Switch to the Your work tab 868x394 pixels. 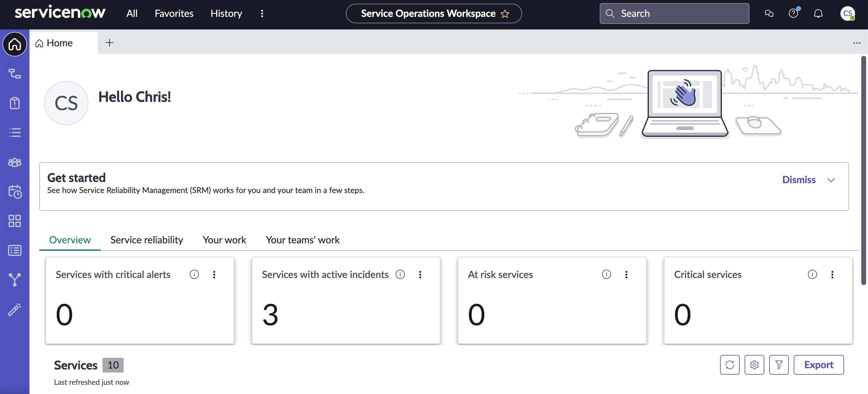pos(224,240)
